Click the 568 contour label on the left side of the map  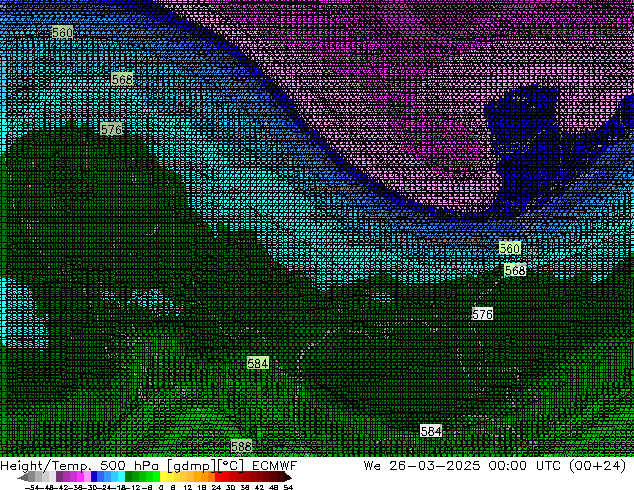[122, 79]
